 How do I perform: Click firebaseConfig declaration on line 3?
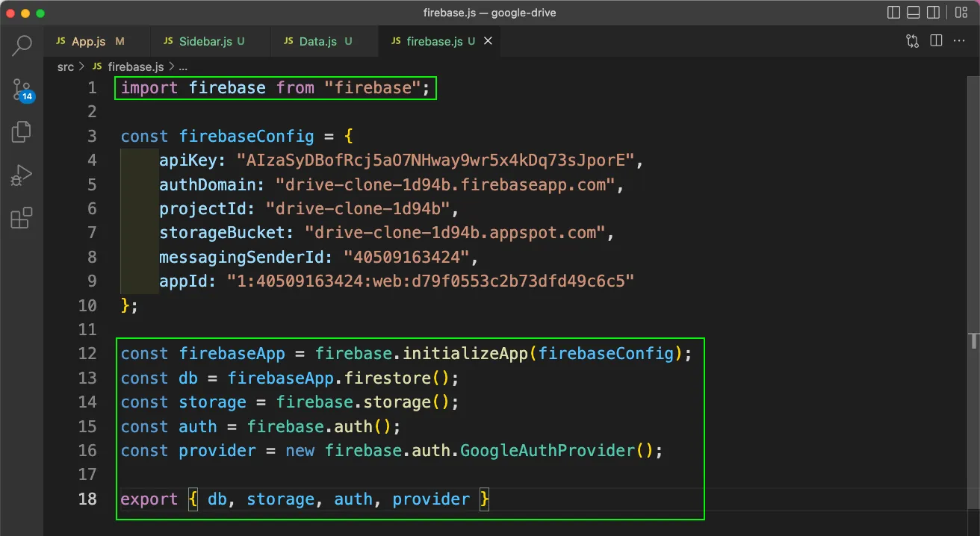point(246,137)
